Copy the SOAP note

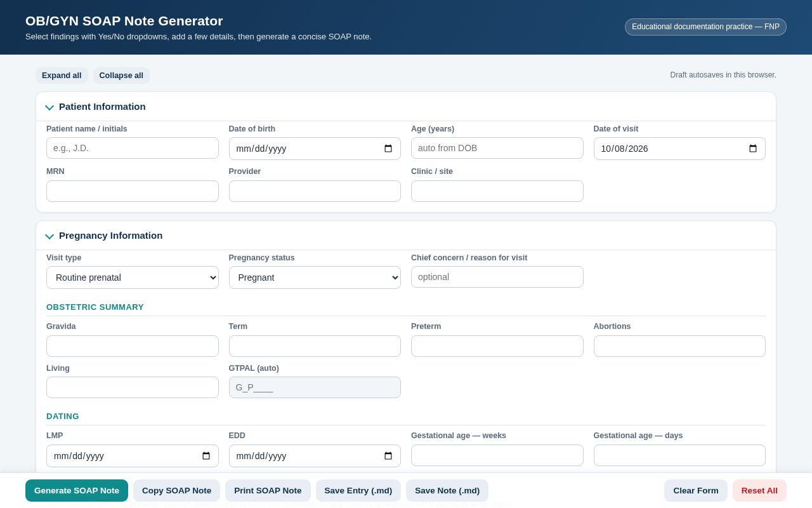coord(176,490)
